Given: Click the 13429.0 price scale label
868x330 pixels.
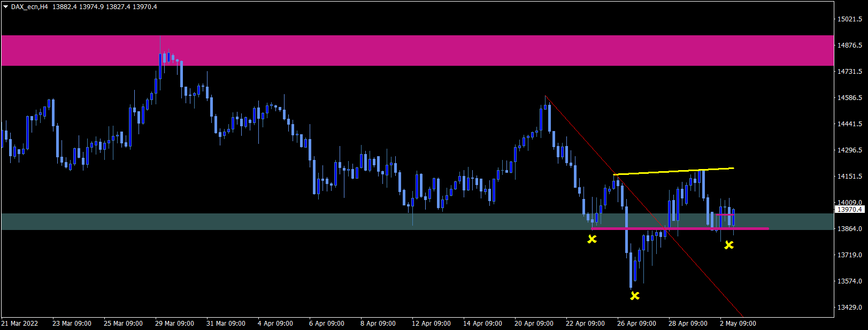Looking at the screenshot, I should click(850, 308).
